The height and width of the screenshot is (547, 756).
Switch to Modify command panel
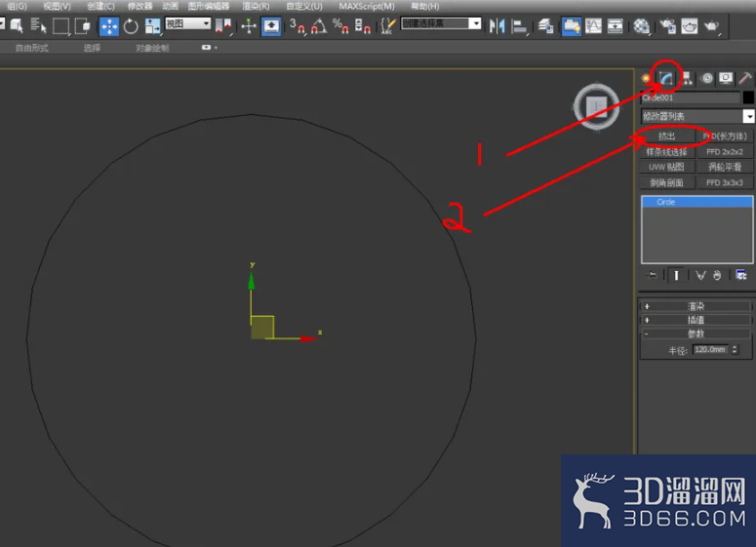[x=666, y=78]
